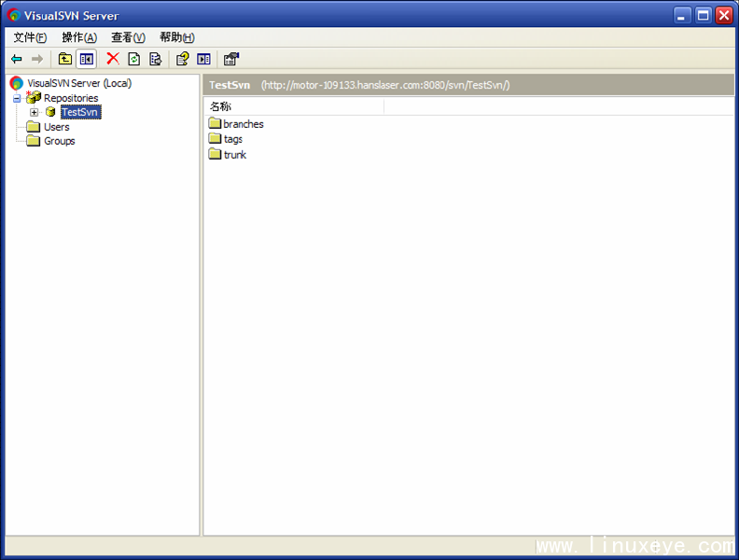Open Help via the question mark icon
This screenshot has width=739, height=560.
182,59
